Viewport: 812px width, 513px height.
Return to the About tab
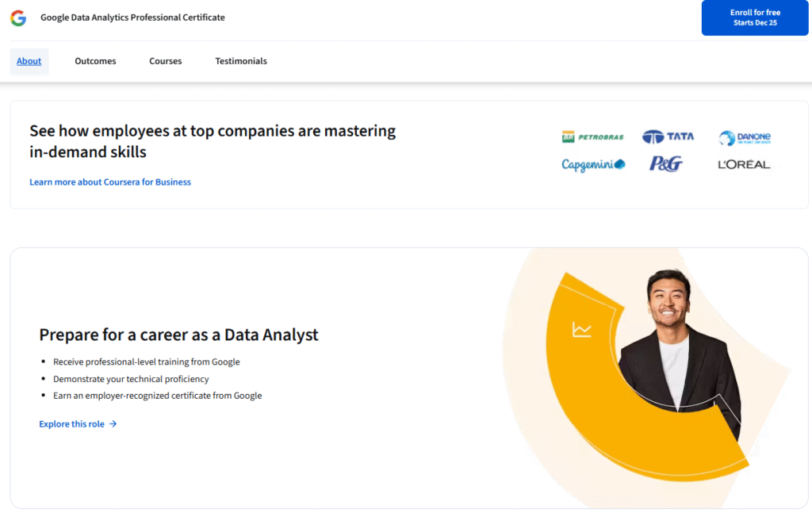click(29, 60)
